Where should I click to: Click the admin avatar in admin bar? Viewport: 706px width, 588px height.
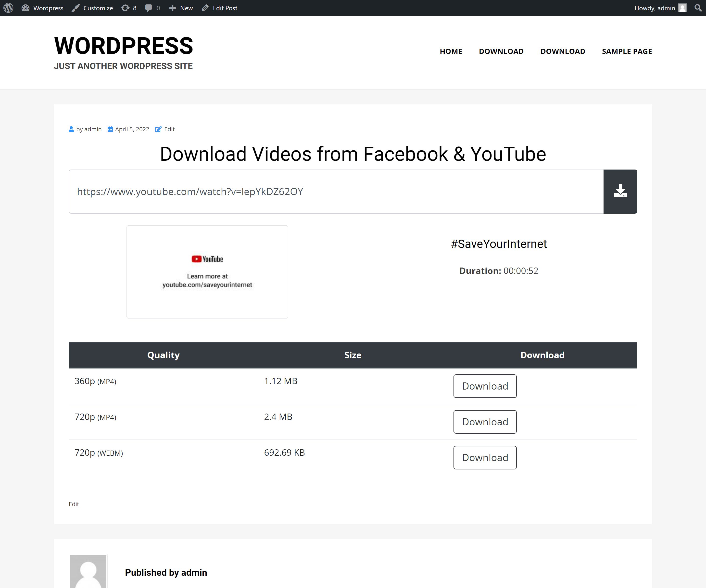tap(682, 8)
